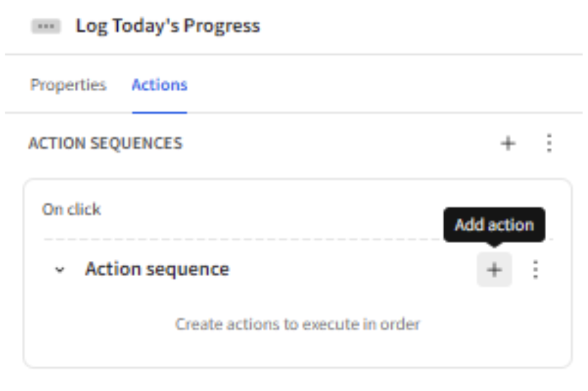
Task: Click the Add action plus button
Action: tap(494, 270)
